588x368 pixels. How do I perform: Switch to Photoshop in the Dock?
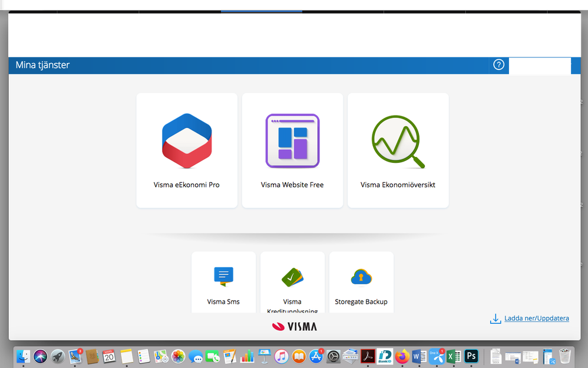[x=471, y=356]
